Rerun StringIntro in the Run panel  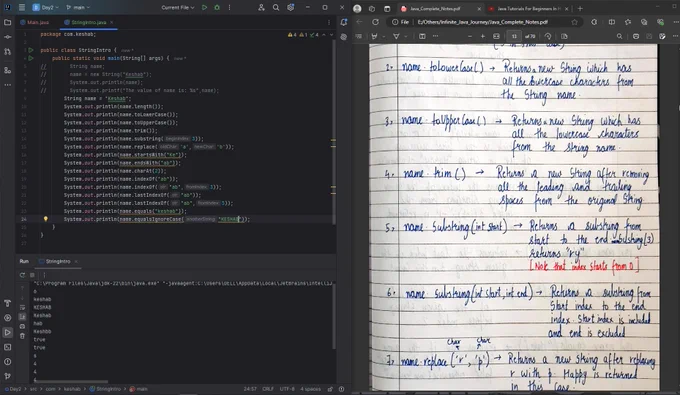[22, 275]
